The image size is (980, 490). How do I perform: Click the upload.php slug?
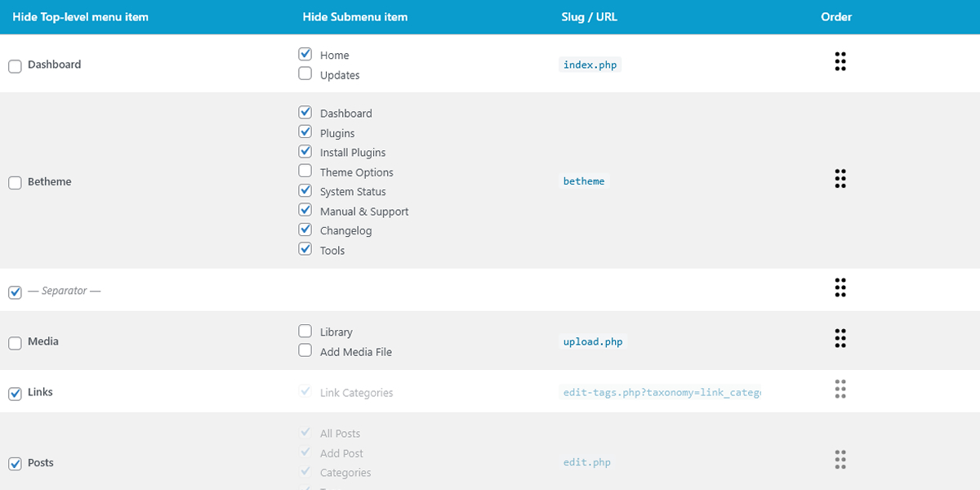click(593, 341)
